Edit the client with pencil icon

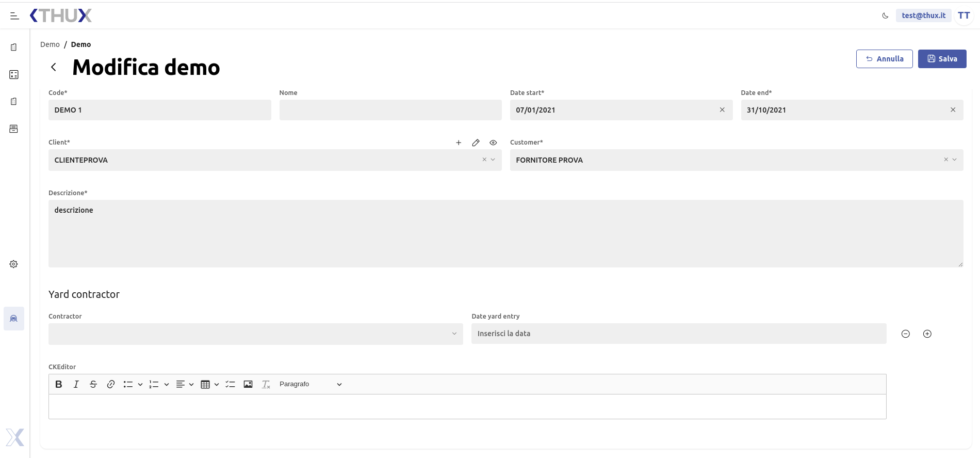point(476,143)
